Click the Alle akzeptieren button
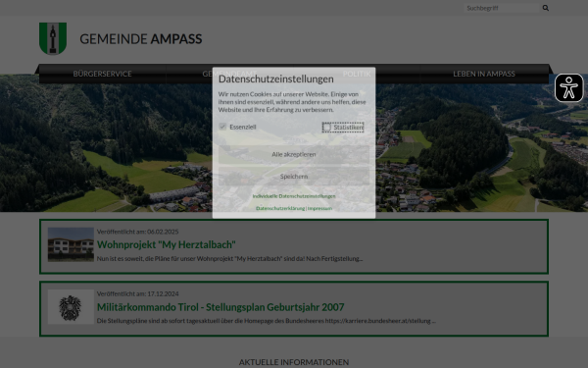 click(x=294, y=154)
